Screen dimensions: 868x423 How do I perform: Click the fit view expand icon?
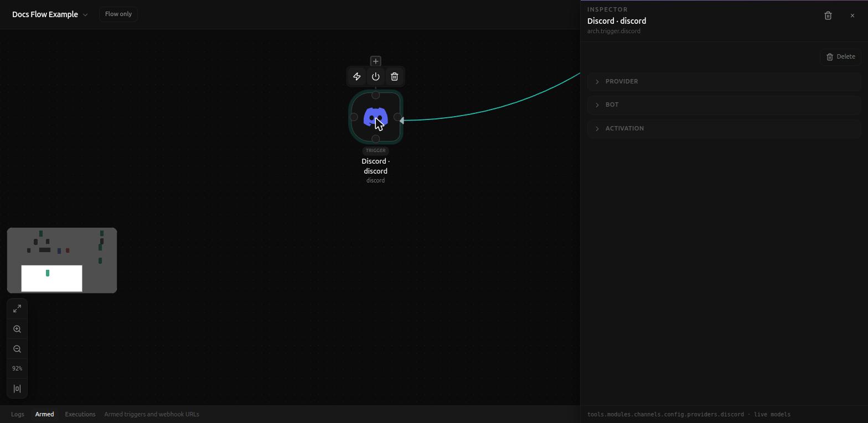coord(17,309)
